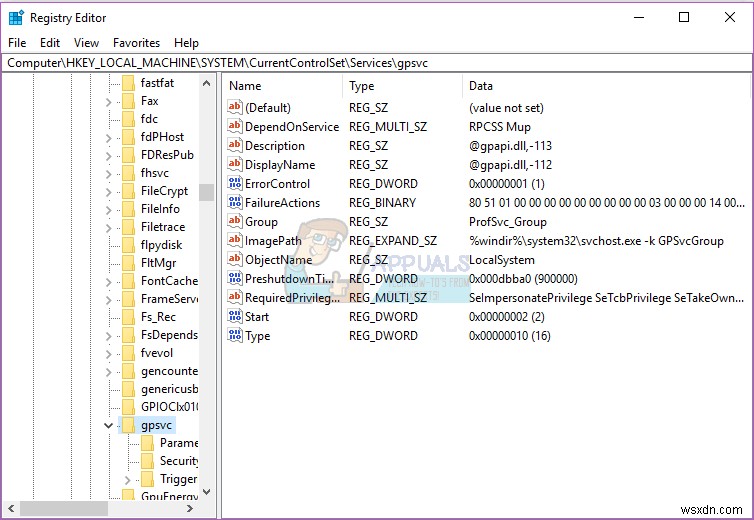The width and height of the screenshot is (754, 520).
Task: Select the ErrorControl DWORD icon
Action: pyautogui.click(x=235, y=183)
